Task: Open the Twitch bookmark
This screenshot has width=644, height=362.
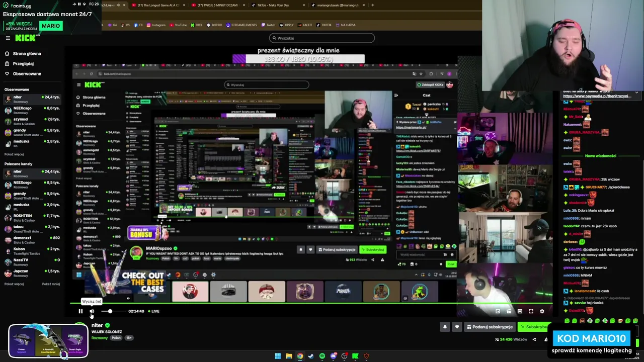Action: pyautogui.click(x=268, y=25)
